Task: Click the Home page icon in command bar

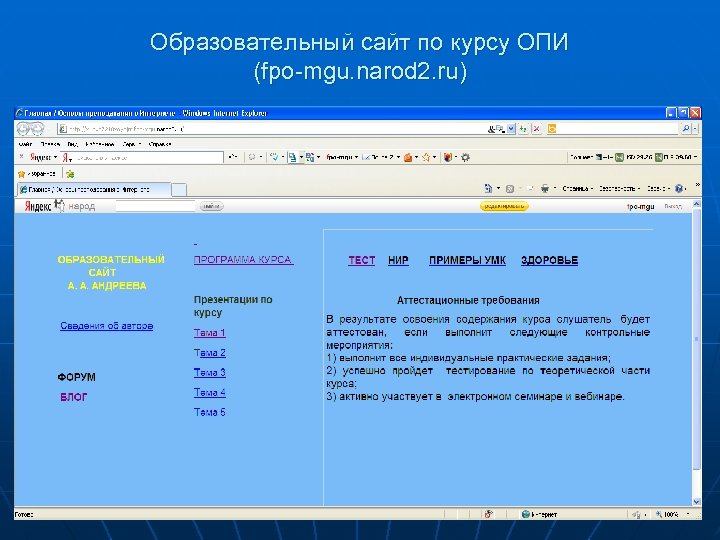Action: pos(488,188)
